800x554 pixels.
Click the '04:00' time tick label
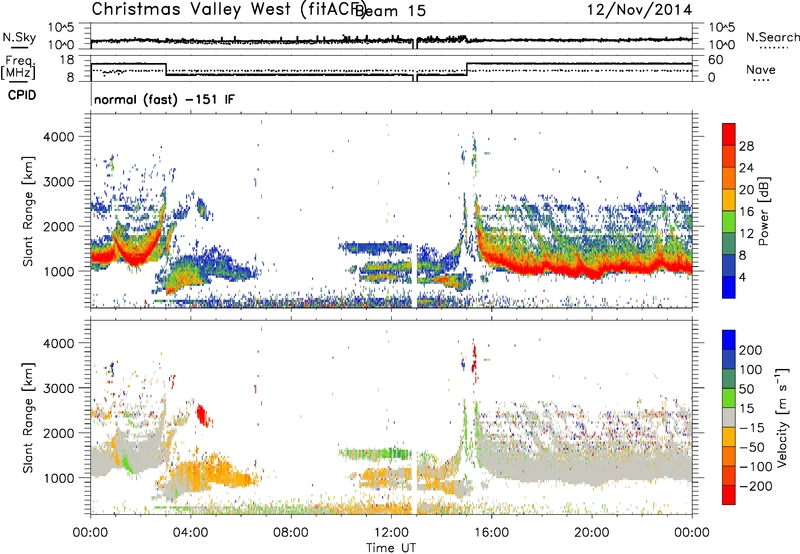191,533
